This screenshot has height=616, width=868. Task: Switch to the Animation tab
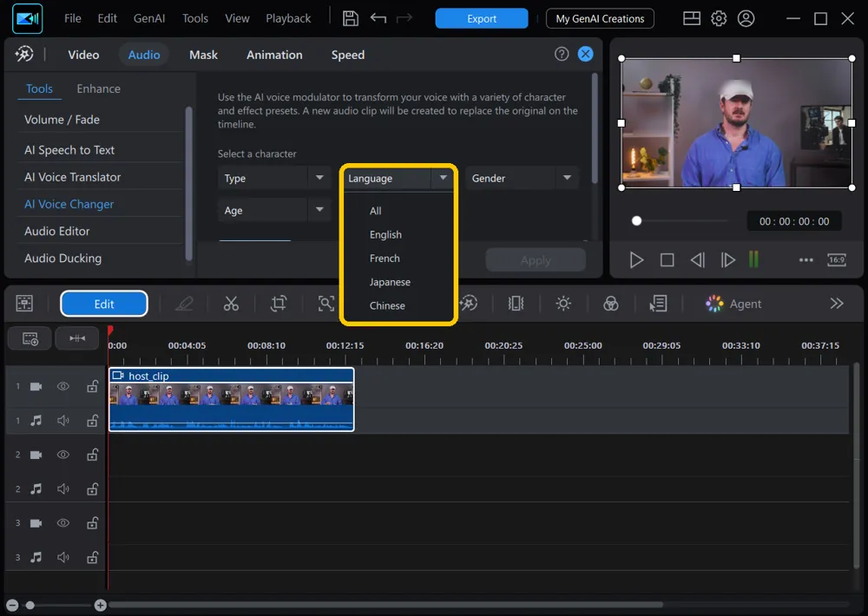click(274, 55)
